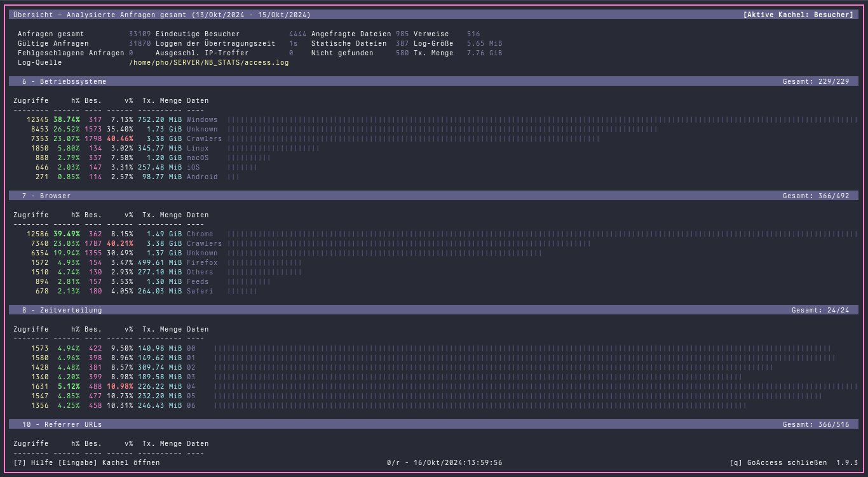
Task: Select the Crawlers entry under Browser
Action: point(203,243)
